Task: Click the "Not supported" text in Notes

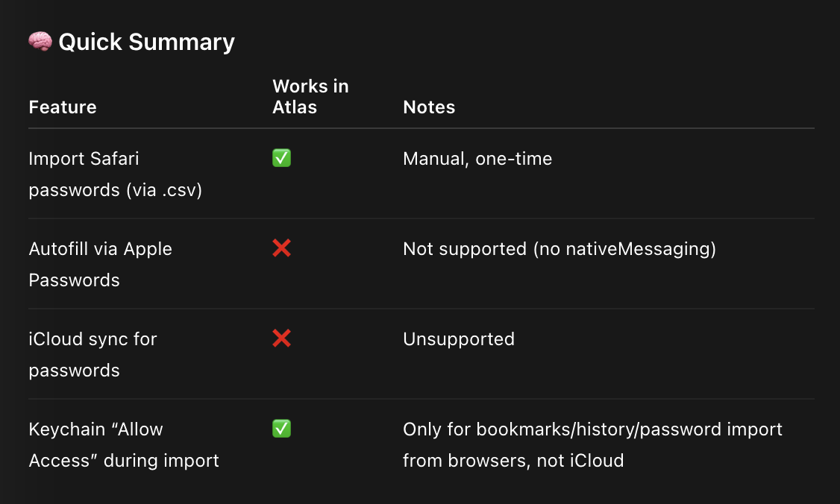Action: pos(465,249)
